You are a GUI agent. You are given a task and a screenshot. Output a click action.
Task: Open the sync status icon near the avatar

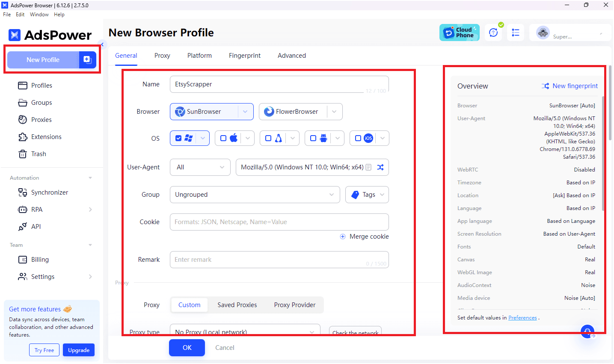493,32
